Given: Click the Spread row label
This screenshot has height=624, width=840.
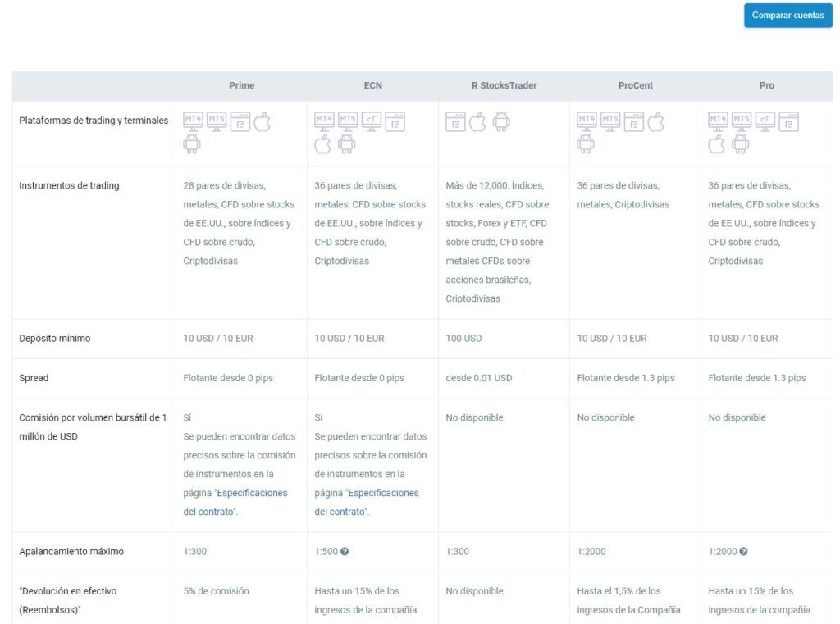Looking at the screenshot, I should pyautogui.click(x=34, y=378).
